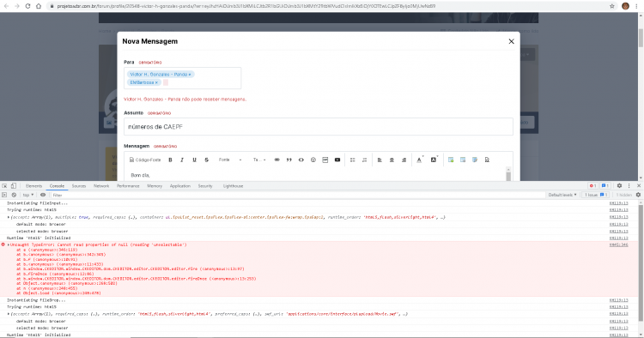Open the DevTools Application tab

tap(180, 186)
